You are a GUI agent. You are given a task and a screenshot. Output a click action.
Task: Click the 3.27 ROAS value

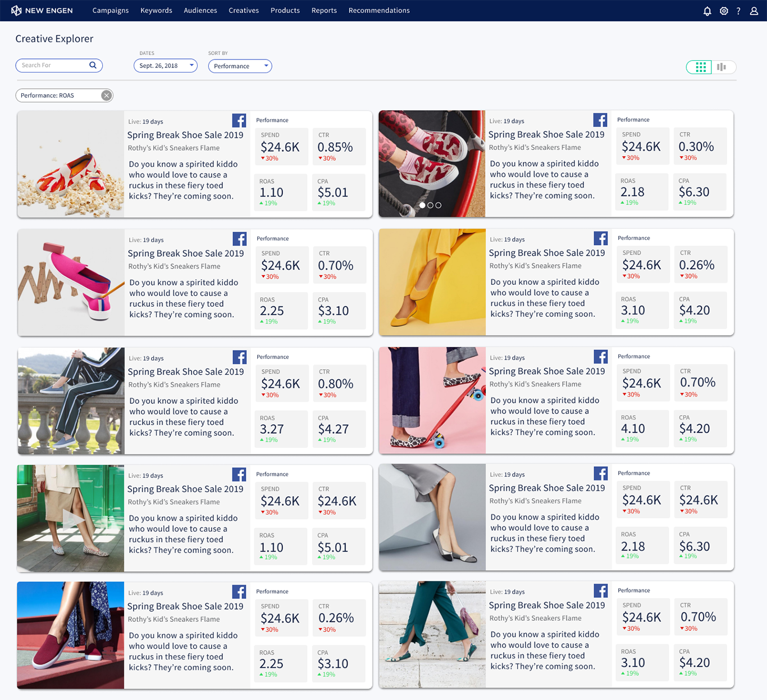coord(272,429)
